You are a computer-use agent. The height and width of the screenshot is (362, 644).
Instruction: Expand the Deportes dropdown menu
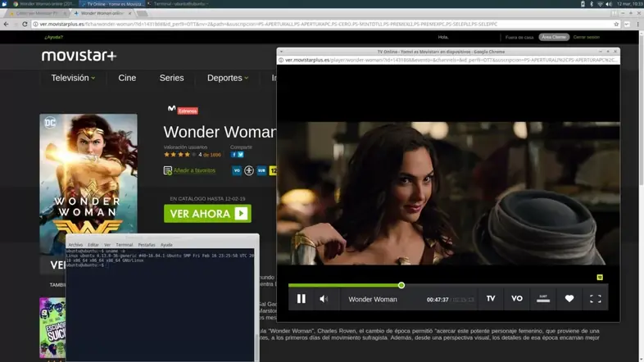(x=228, y=78)
